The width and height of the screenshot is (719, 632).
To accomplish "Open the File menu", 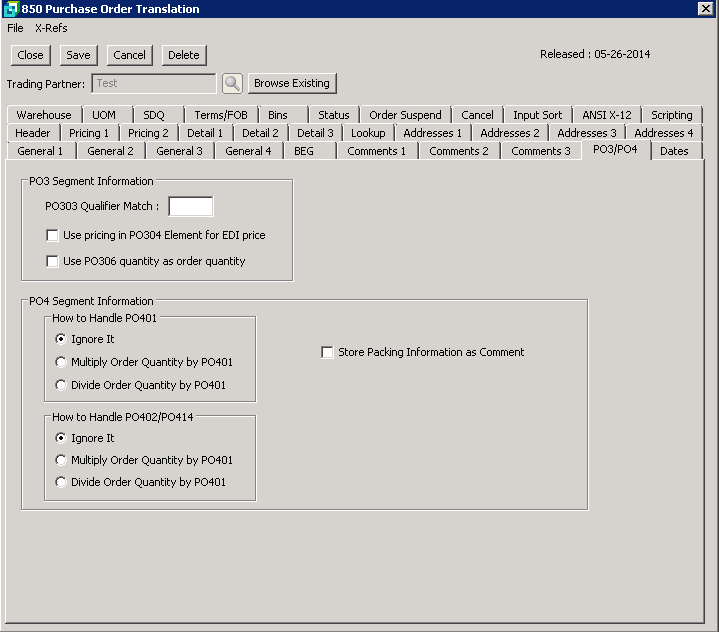I will pos(15,28).
